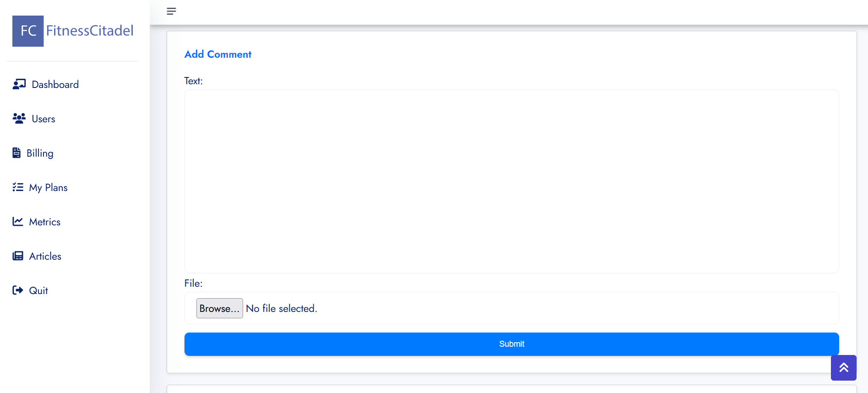This screenshot has height=393, width=868.
Task: Click the Billing invoice icon
Action: [16, 153]
